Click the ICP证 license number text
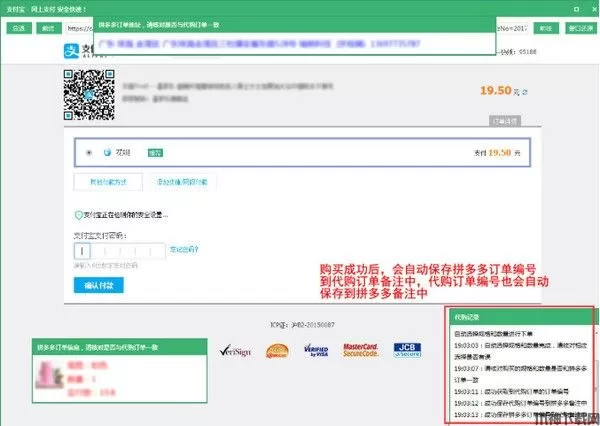 [x=302, y=325]
